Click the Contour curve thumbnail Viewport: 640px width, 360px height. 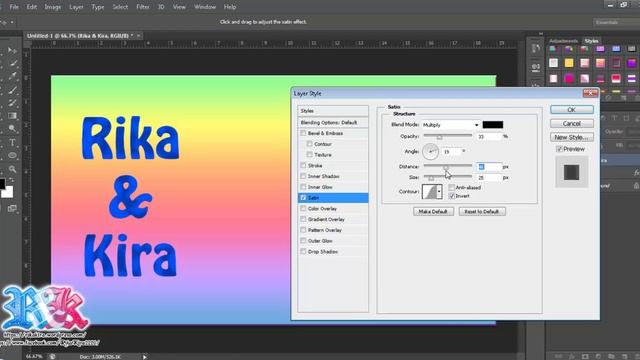tap(429, 191)
